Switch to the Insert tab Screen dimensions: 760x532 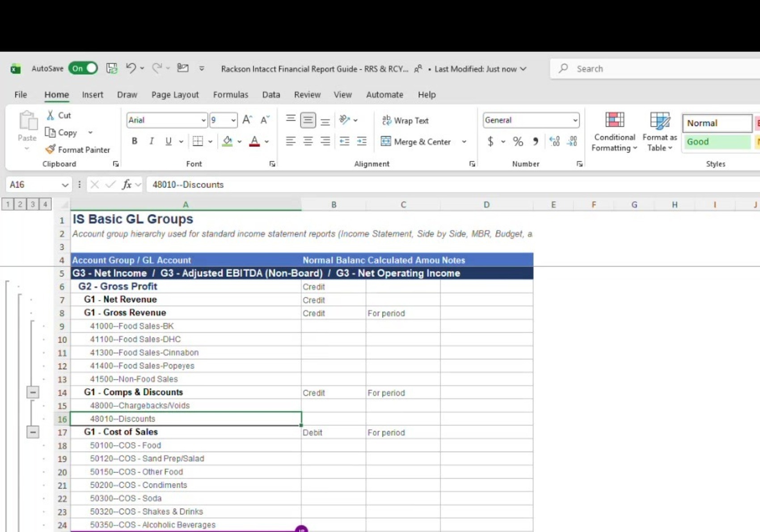tap(93, 94)
